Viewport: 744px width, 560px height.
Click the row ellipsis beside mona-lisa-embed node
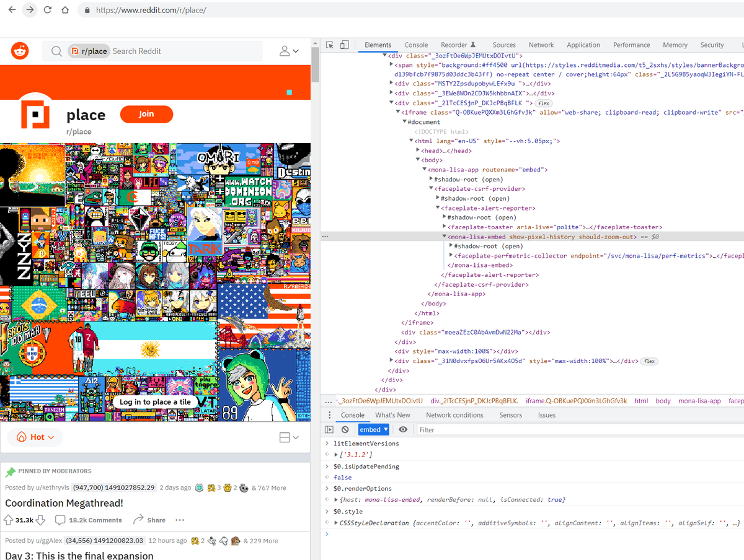tap(325, 237)
